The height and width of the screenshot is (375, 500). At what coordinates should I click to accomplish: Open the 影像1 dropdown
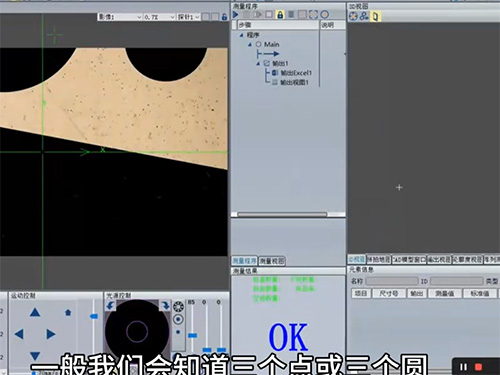tap(120, 17)
